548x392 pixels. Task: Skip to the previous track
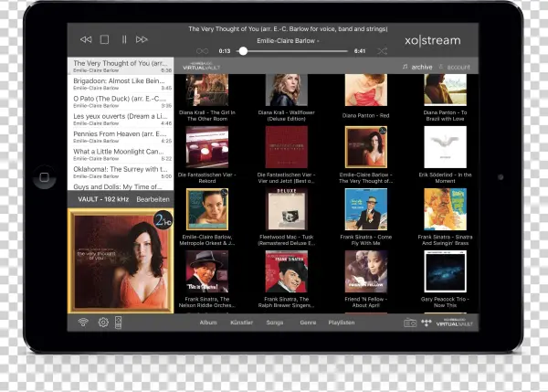(86, 39)
